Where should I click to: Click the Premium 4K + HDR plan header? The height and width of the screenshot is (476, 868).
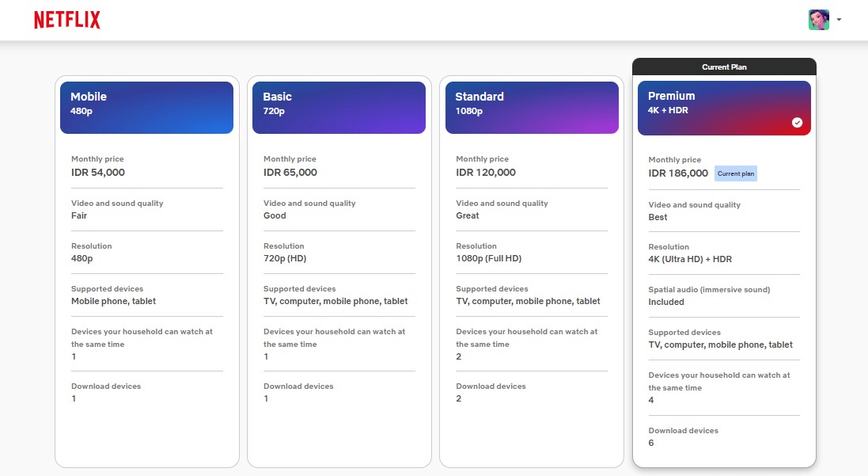[723, 108]
